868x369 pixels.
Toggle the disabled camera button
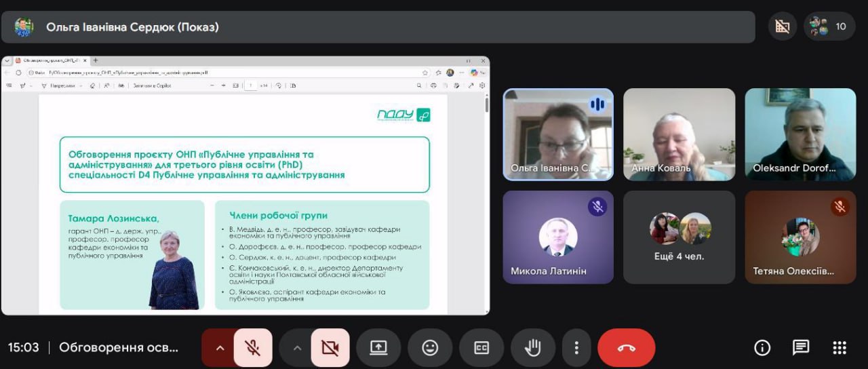(x=330, y=348)
